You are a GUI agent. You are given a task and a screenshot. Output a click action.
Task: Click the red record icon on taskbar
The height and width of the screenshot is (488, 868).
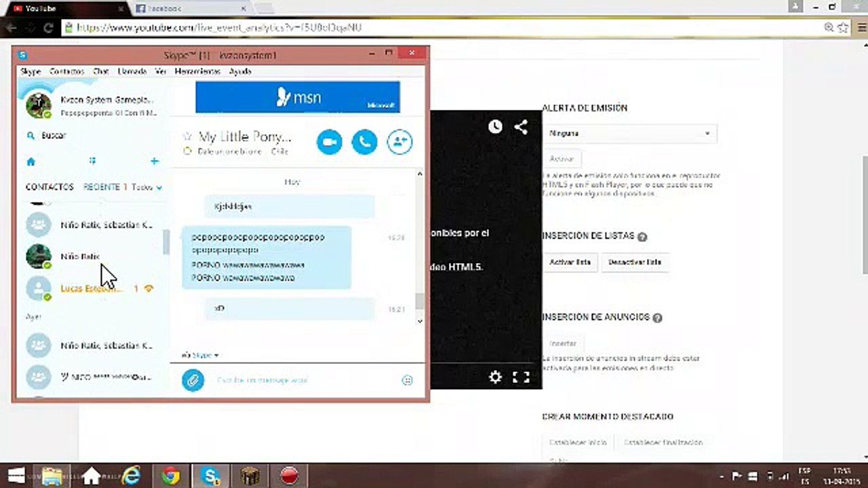tap(290, 475)
